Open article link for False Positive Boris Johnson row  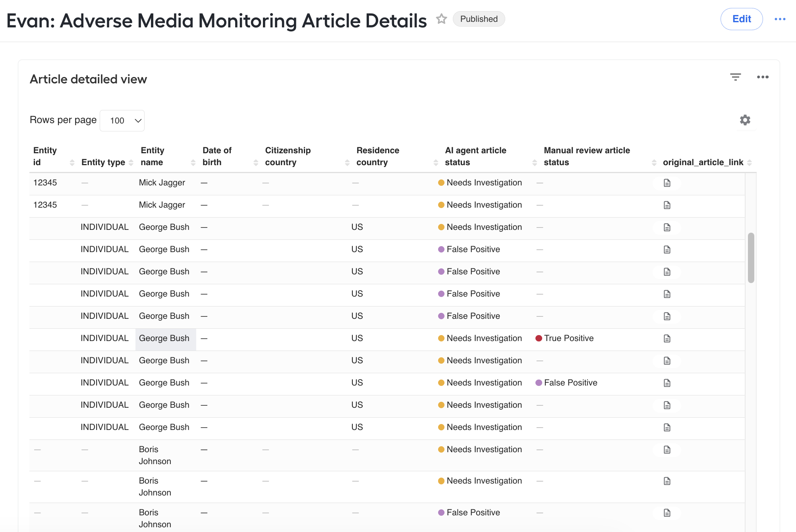click(667, 513)
